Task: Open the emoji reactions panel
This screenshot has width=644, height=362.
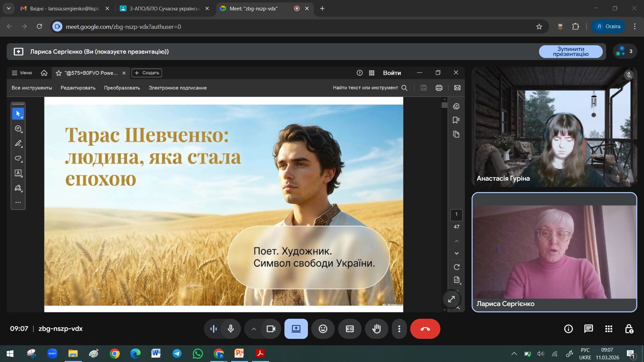Action: tap(323, 329)
